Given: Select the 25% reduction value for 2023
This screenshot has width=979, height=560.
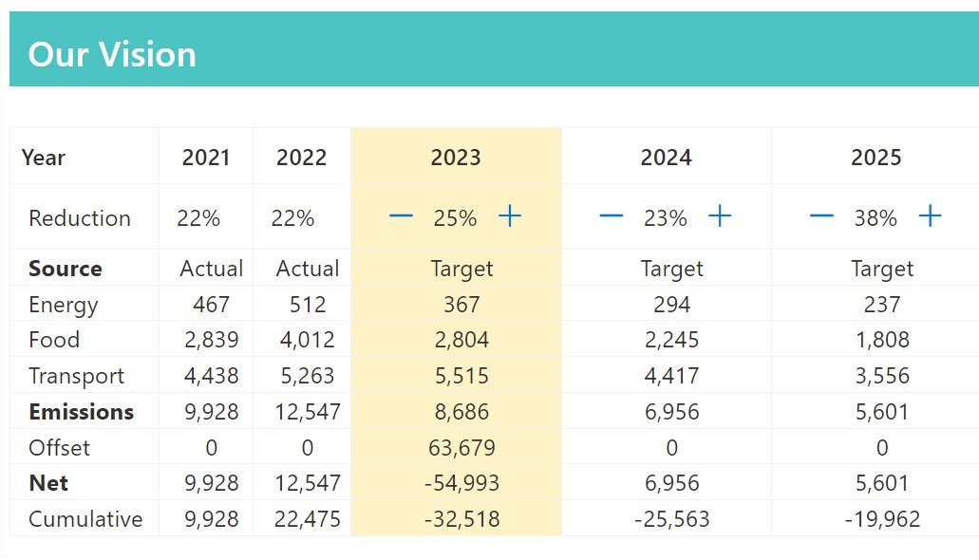Looking at the screenshot, I should coord(455,218).
